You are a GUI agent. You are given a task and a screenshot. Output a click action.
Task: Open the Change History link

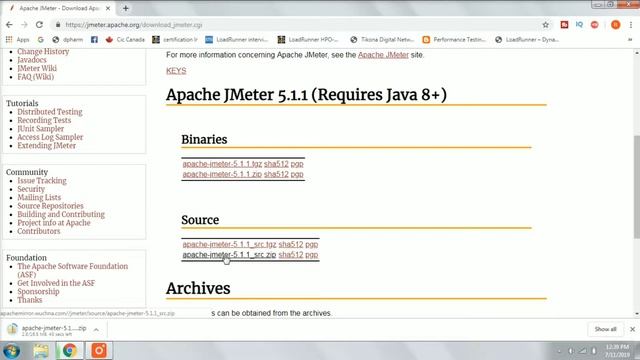(x=43, y=51)
